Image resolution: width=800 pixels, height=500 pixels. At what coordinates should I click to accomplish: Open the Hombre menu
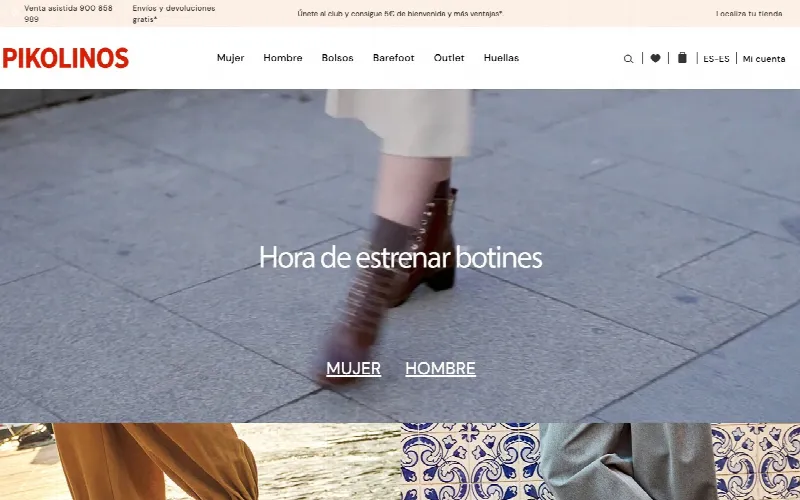(x=283, y=58)
